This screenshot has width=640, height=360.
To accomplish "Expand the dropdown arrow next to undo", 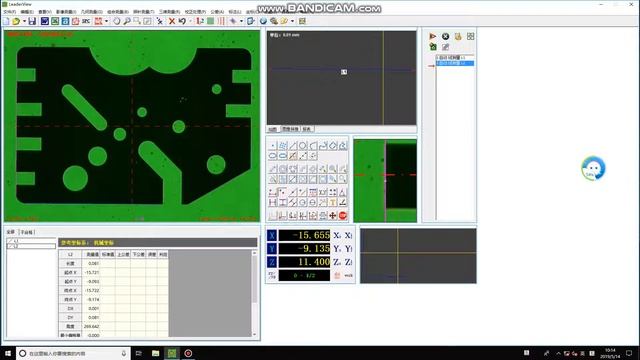I will 190,21.
